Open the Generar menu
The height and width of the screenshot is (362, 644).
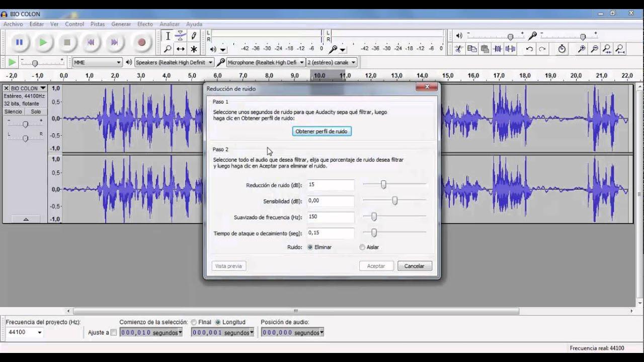pyautogui.click(x=121, y=24)
